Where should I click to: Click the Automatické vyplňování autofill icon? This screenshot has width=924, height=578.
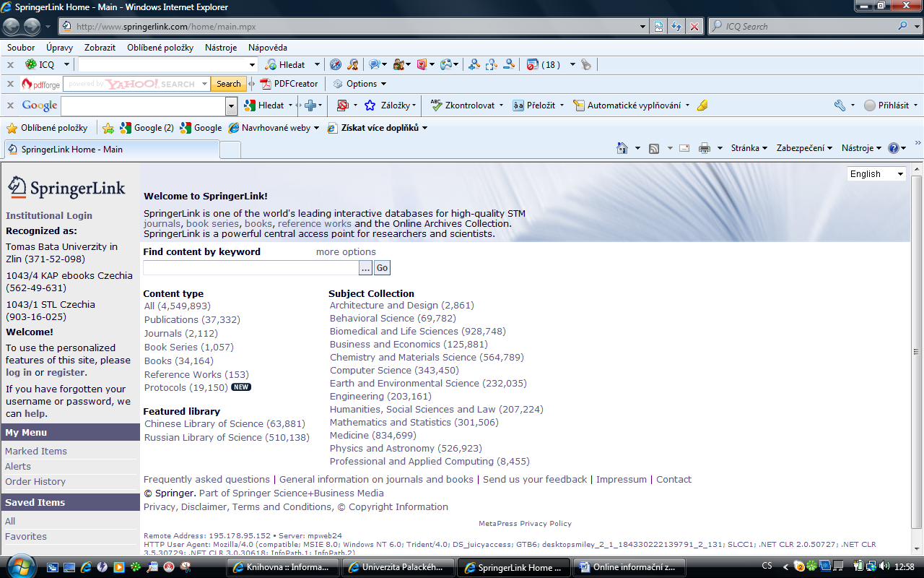(579, 105)
